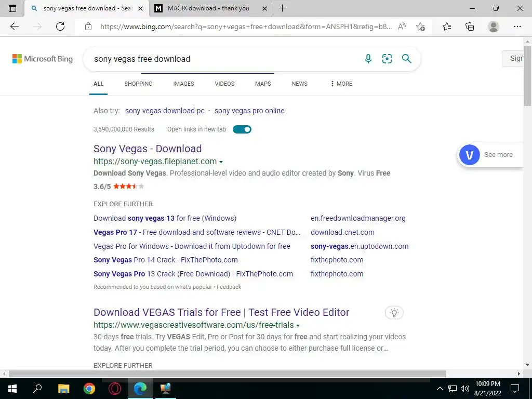Click en.freedownloadmanager.org domain link
This screenshot has height=399, width=532.
[358, 218]
